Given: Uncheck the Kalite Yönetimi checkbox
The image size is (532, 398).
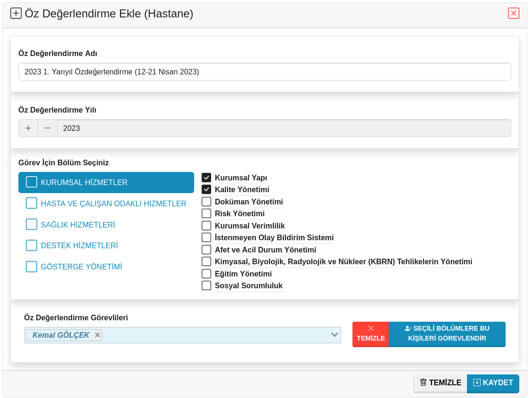Looking at the screenshot, I should [x=206, y=189].
